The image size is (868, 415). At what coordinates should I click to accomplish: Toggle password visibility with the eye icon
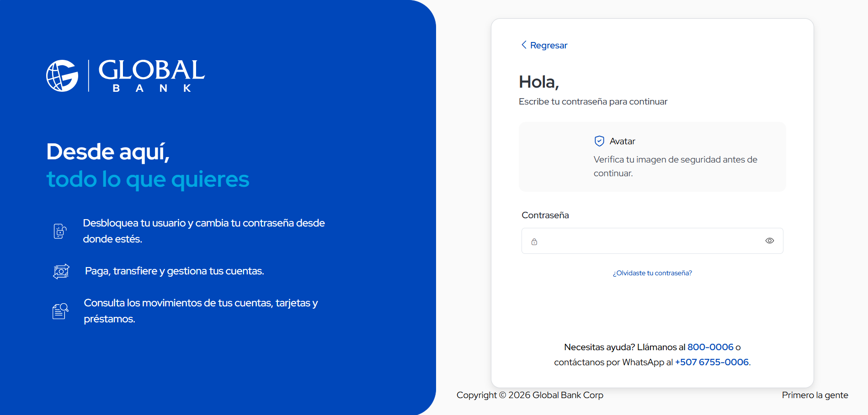coord(770,241)
